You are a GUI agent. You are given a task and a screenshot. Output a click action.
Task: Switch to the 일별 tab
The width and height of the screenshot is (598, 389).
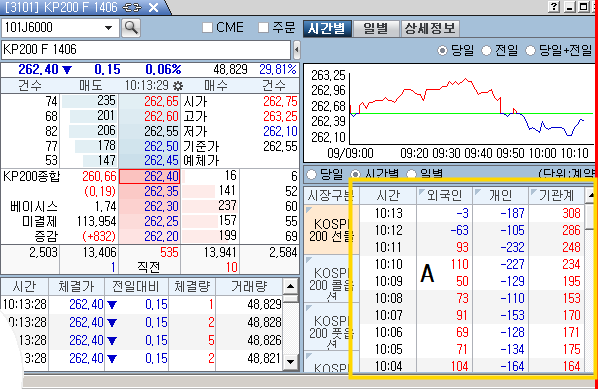(x=376, y=28)
